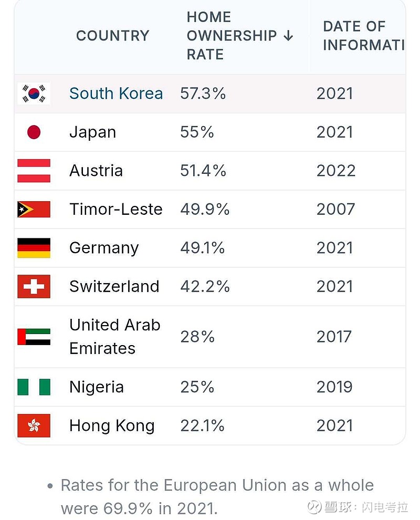Click the Nigeria flag icon
Screen dimensions: 420x520
(x=34, y=387)
